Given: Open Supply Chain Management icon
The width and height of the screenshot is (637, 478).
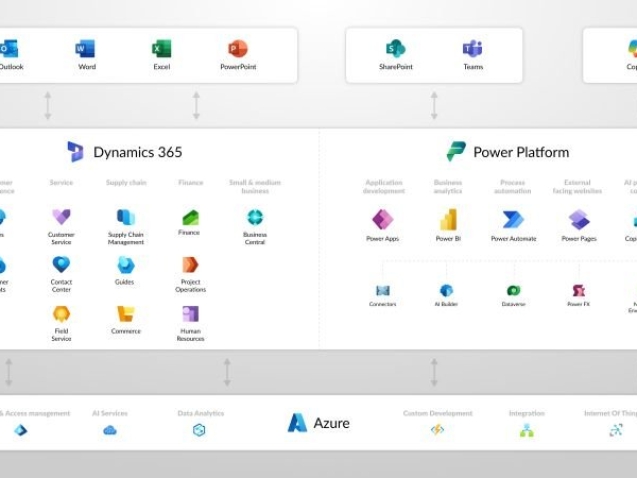Looking at the screenshot, I should [x=126, y=217].
